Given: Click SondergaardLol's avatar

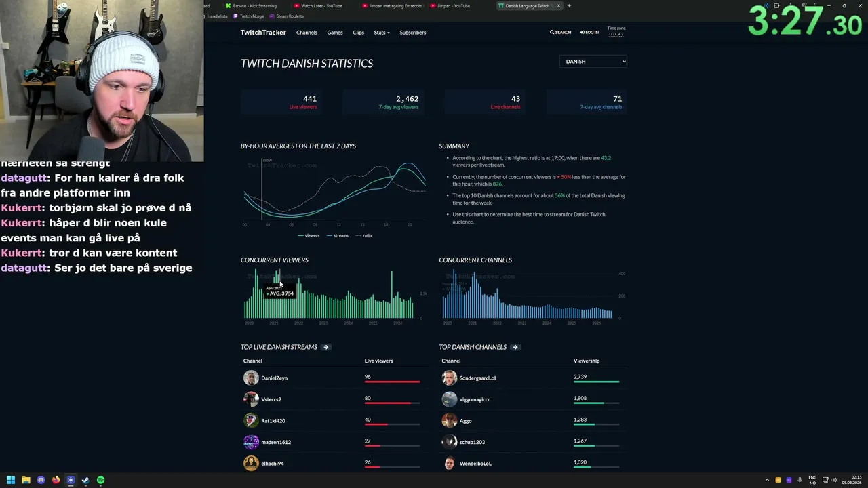Looking at the screenshot, I should click(450, 378).
